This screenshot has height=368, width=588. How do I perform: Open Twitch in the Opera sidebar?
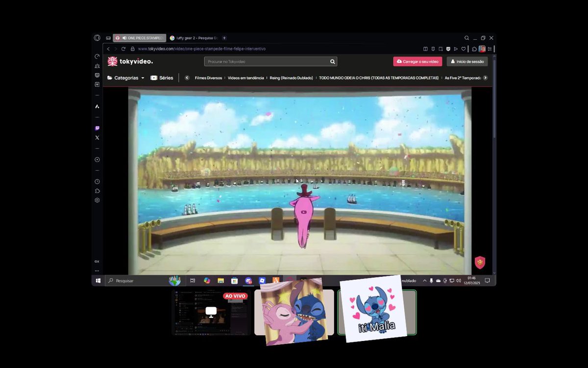pos(97,128)
